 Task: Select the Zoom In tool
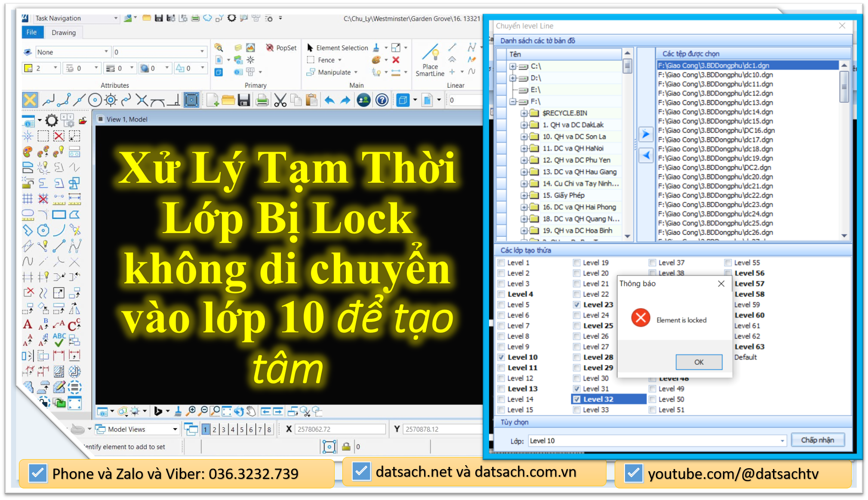pyautogui.click(x=192, y=411)
